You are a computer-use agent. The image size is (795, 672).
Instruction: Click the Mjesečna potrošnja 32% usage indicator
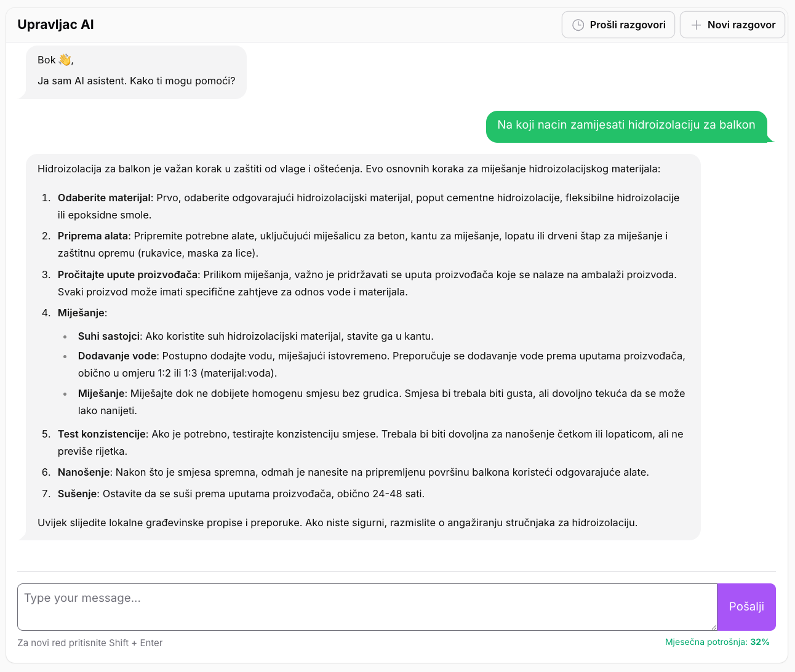click(717, 642)
